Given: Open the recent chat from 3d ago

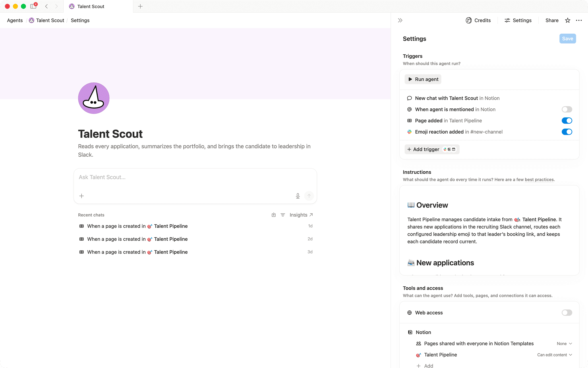Looking at the screenshot, I should click(195, 252).
